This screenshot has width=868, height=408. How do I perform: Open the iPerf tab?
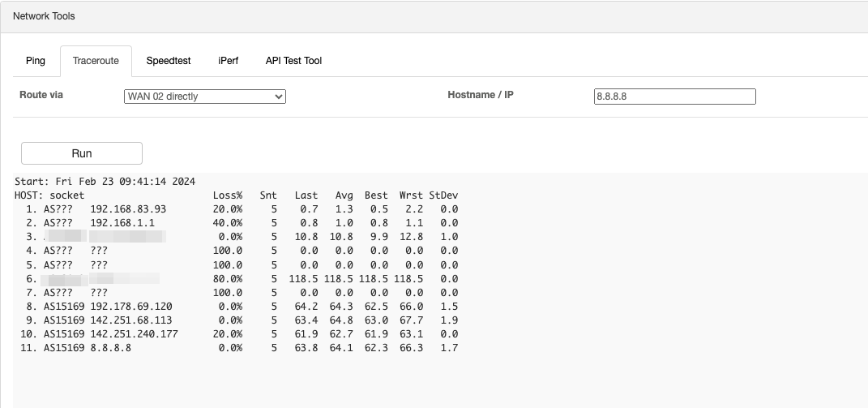[x=228, y=61]
